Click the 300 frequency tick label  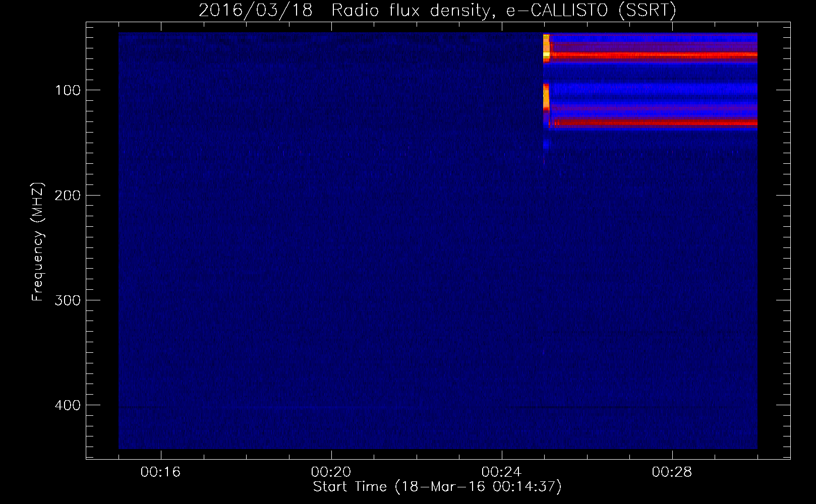pos(68,300)
